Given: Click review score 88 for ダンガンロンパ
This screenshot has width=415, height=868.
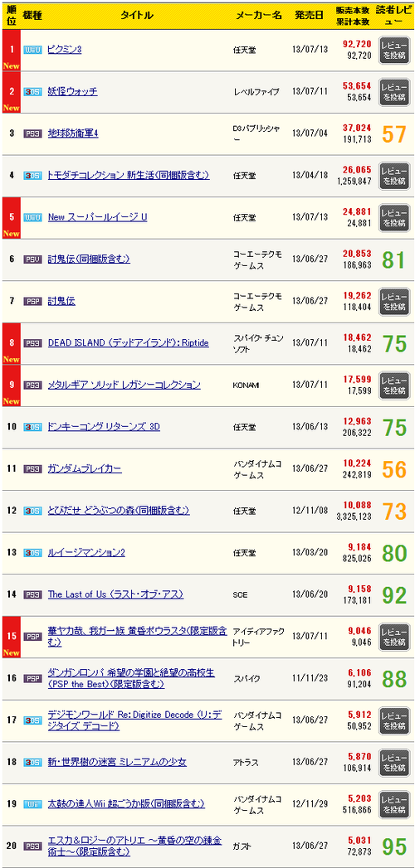Looking at the screenshot, I should tap(394, 679).
